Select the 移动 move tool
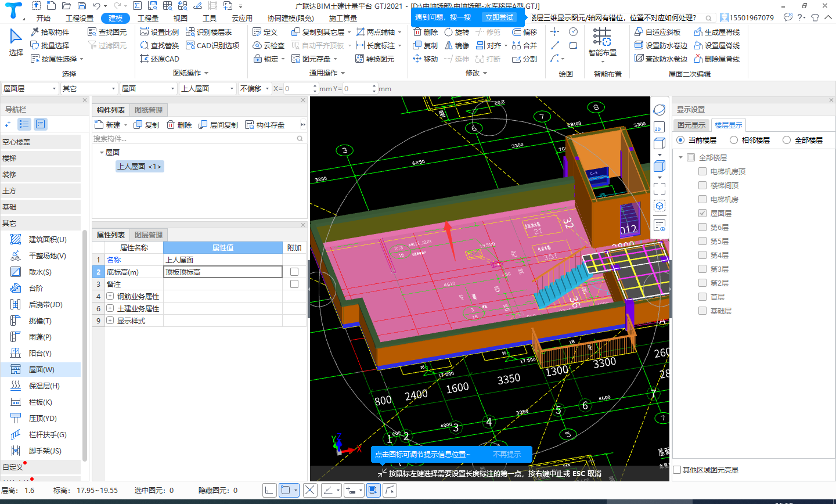This screenshot has width=836, height=504. tap(426, 59)
